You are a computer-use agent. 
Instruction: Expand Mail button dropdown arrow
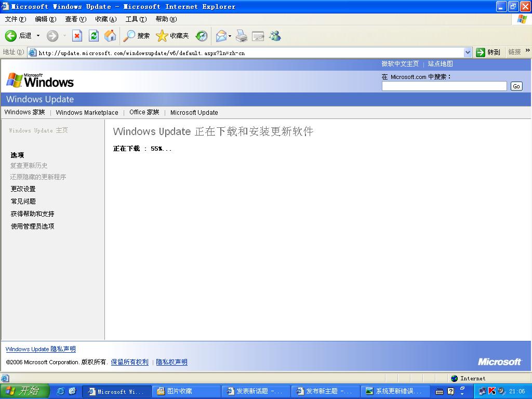(230, 36)
